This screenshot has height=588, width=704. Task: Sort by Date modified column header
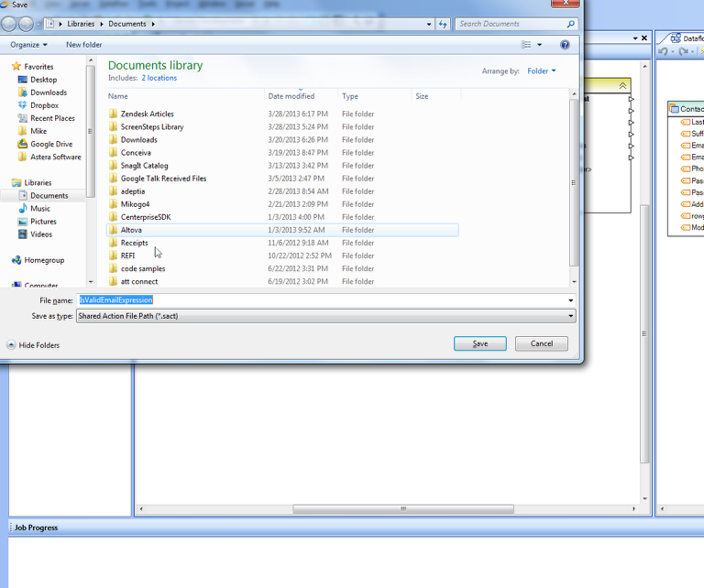tap(291, 96)
